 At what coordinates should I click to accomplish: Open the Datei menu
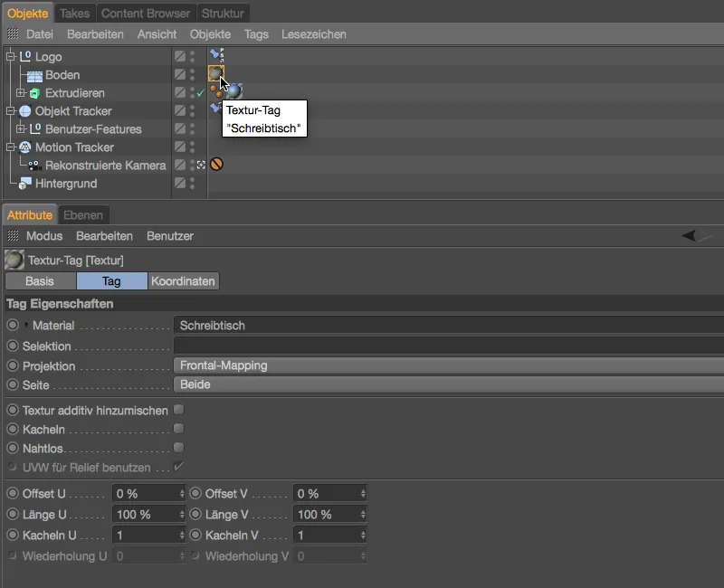coord(40,34)
